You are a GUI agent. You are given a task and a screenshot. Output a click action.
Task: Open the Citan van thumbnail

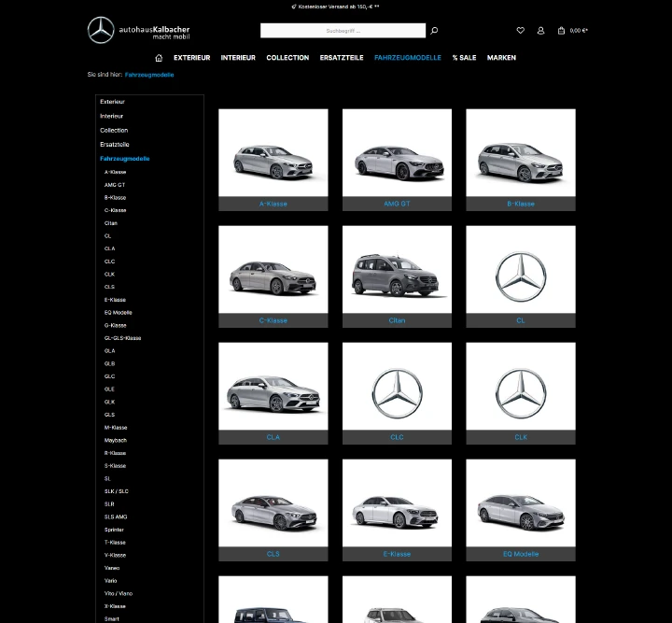tap(397, 269)
